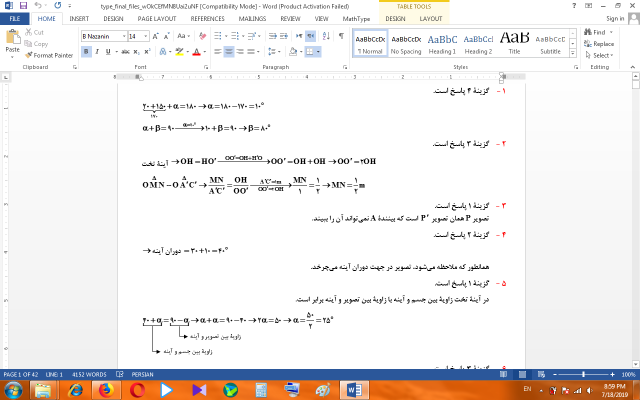Open the font name dropdown
This screenshot has height=400, width=640.
coord(124,36)
